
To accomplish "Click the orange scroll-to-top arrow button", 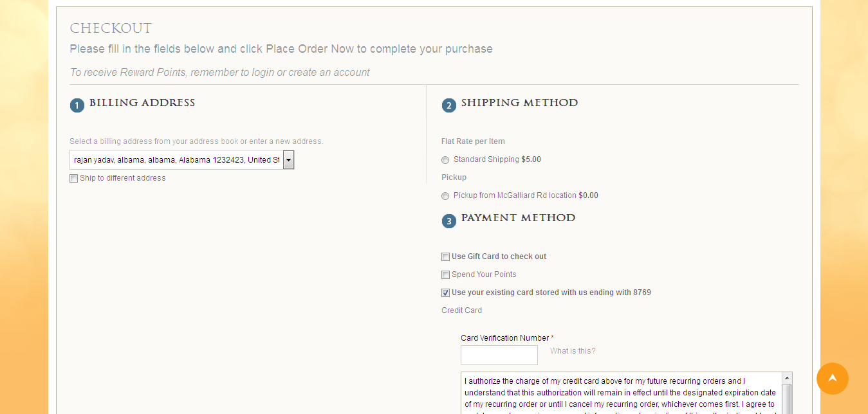I will coord(832,379).
